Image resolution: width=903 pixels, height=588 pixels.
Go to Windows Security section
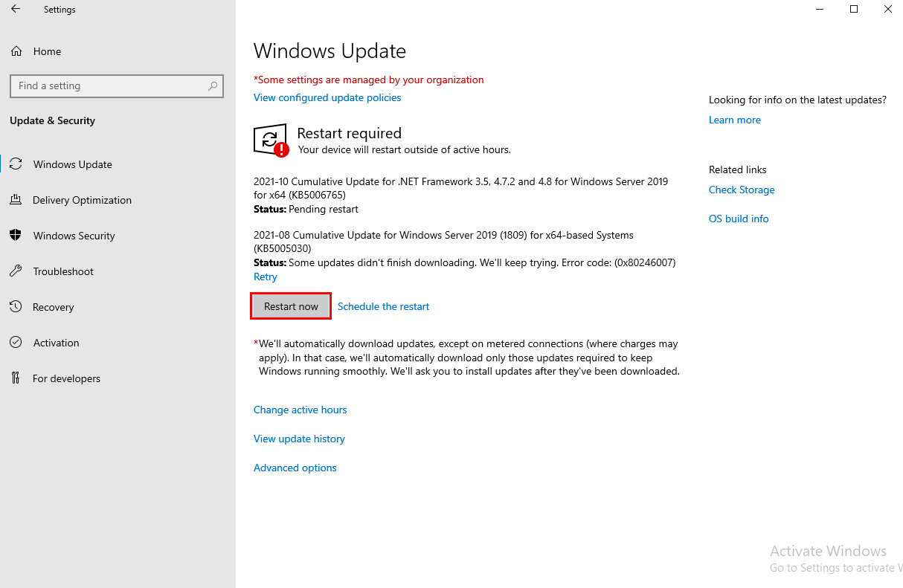coord(74,236)
